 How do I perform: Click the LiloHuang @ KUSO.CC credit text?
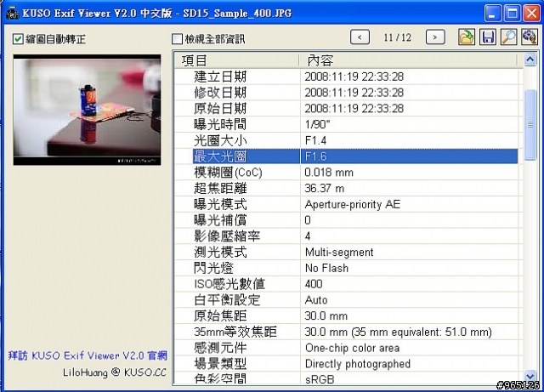tap(115, 372)
